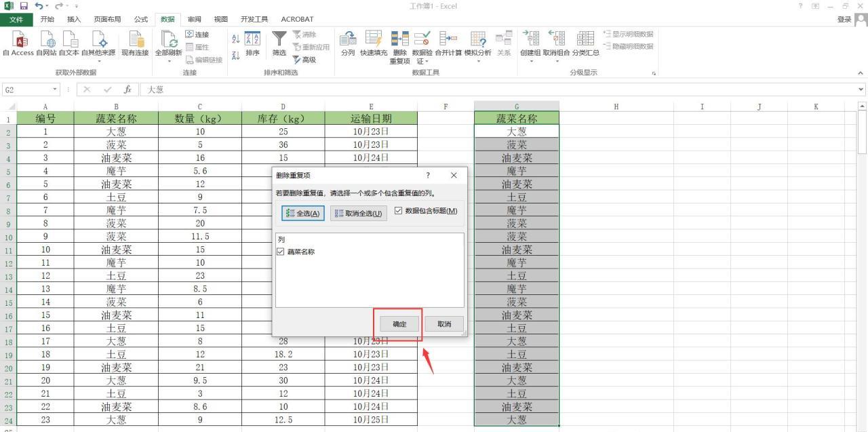868x432 pixels.
Task: Sort descending Z to A icon
Action: click(x=236, y=56)
